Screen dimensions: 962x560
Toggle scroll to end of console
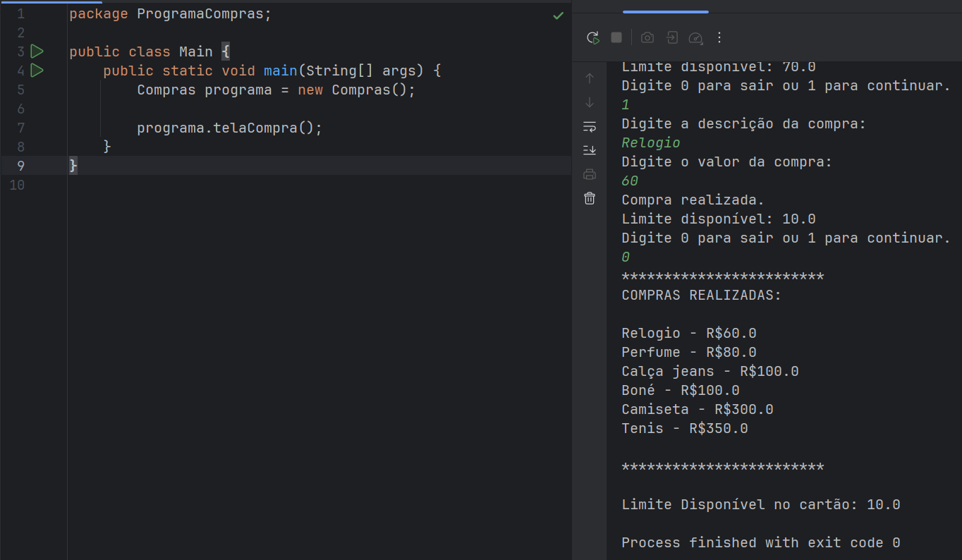(x=590, y=150)
